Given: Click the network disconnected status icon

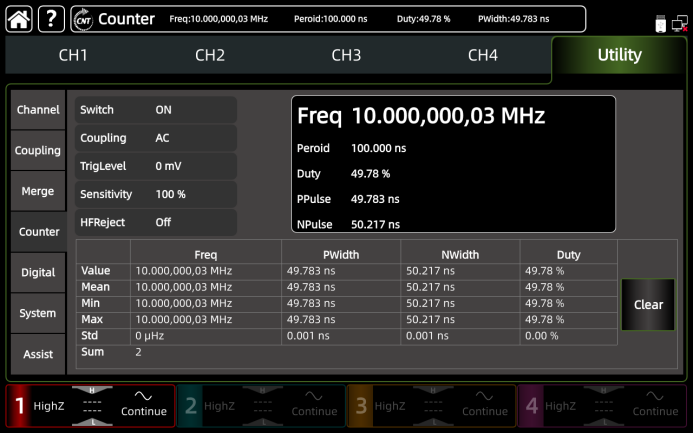Looking at the screenshot, I should [x=680, y=23].
